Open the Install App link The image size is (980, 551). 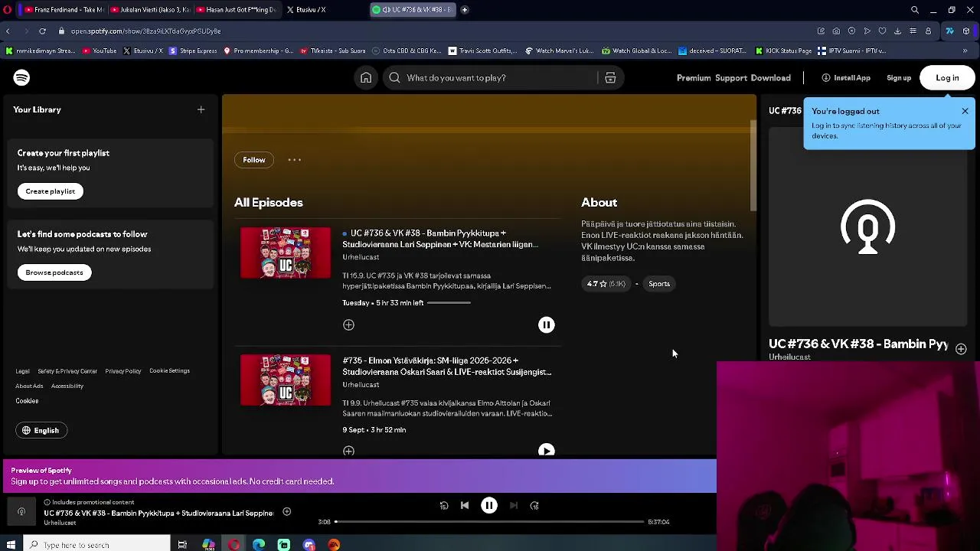point(846,78)
